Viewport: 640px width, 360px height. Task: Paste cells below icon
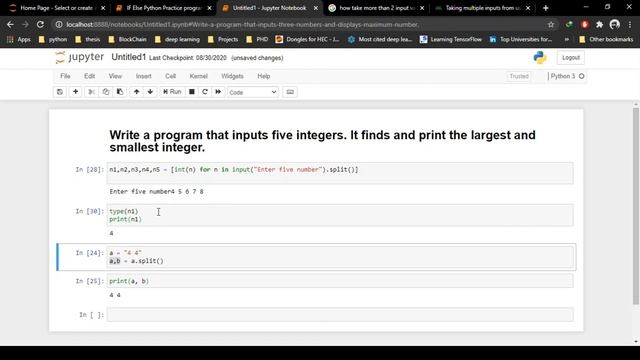coord(120,92)
